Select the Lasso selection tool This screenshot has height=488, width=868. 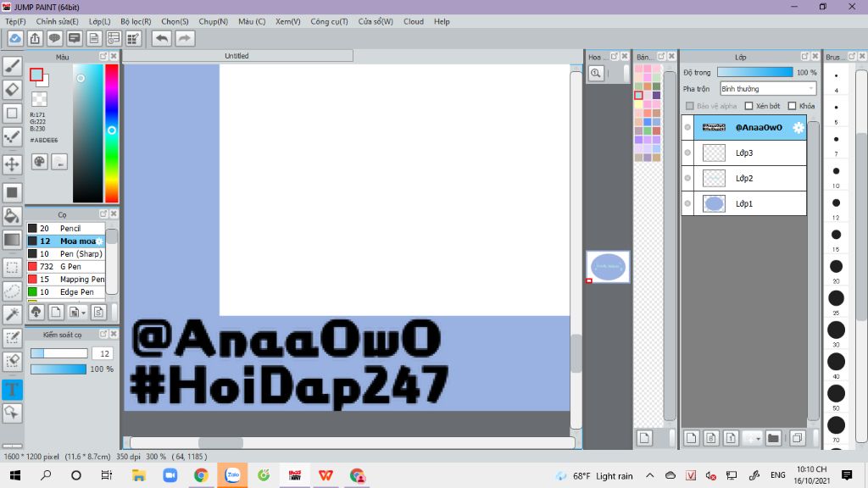[12, 291]
